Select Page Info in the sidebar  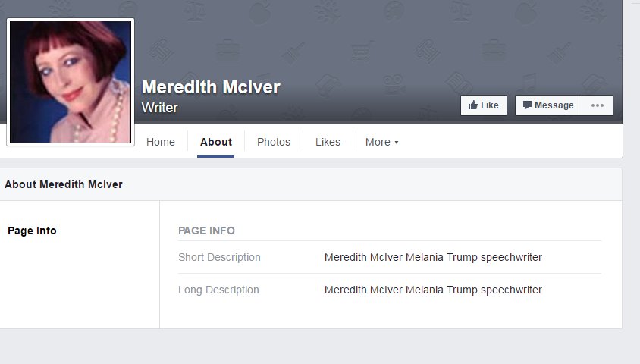[x=32, y=231]
